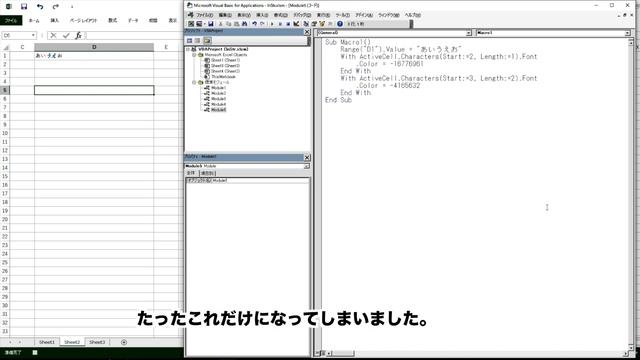Save the workbook from the VBA editor toolbar
The width and height of the screenshot is (640, 360).
[x=211, y=24]
